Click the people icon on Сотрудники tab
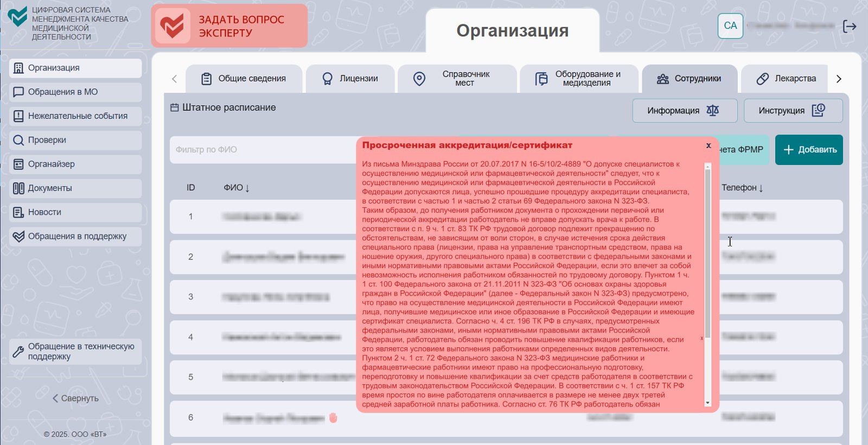The height and width of the screenshot is (445, 868). click(x=663, y=79)
